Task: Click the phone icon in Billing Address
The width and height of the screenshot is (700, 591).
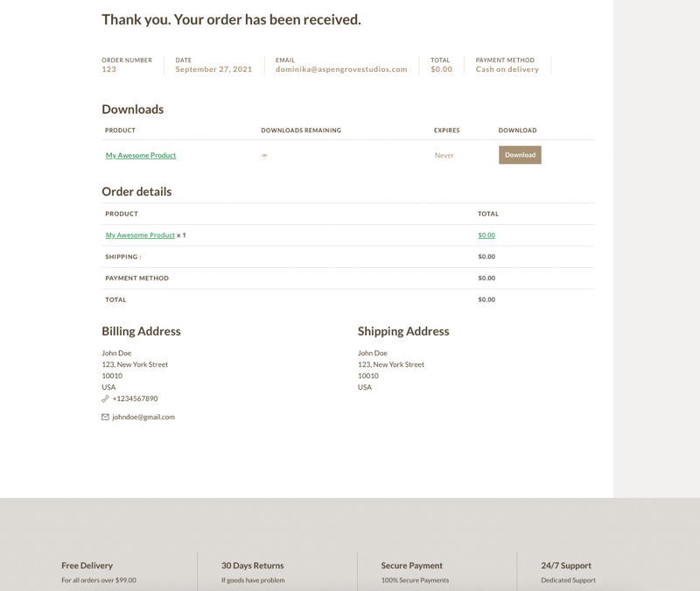Action: tap(106, 398)
